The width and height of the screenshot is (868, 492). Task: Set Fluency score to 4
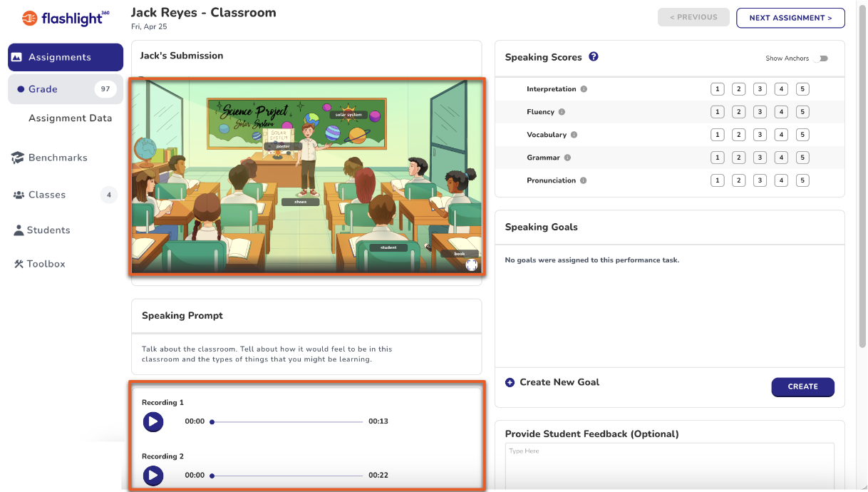click(781, 112)
